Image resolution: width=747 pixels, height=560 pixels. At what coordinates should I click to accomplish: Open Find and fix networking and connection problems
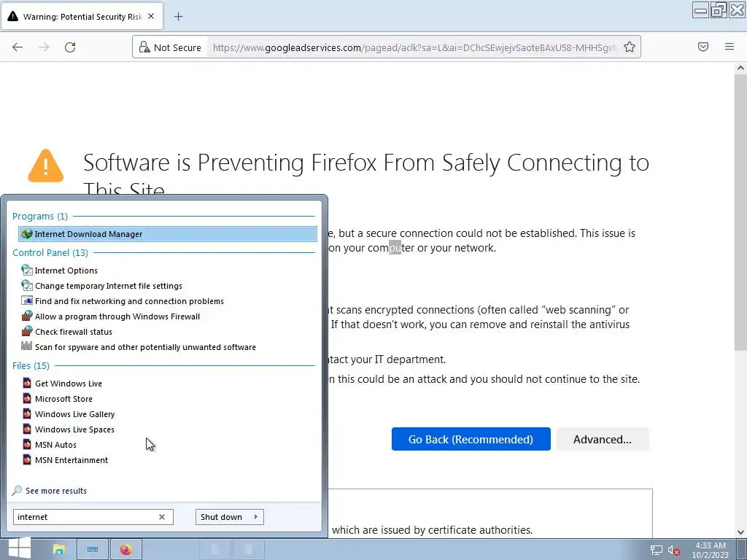point(129,301)
